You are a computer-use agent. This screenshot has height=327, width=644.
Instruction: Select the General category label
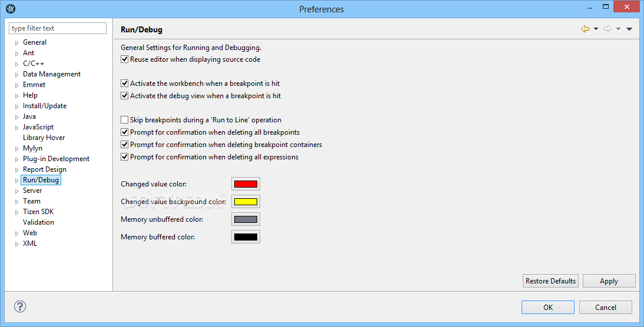(35, 42)
